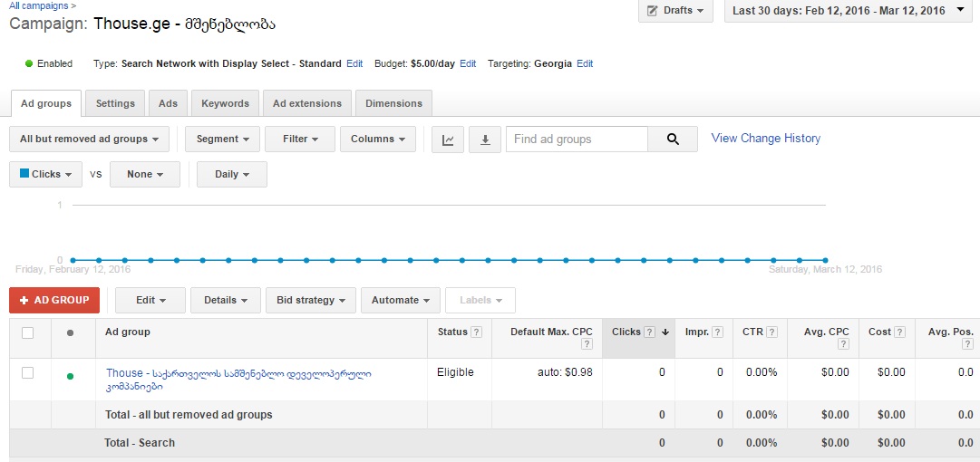Viewport: 980px width, 462px height.
Task: Click the help icon next to Status
Action: tap(476, 332)
